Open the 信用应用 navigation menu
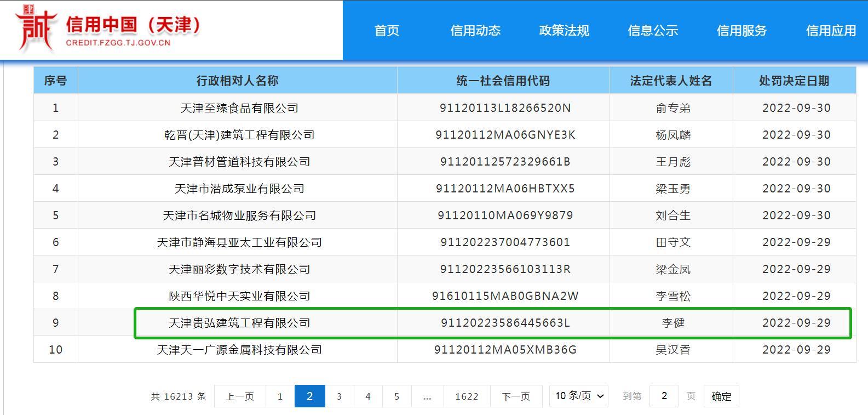 831,31
